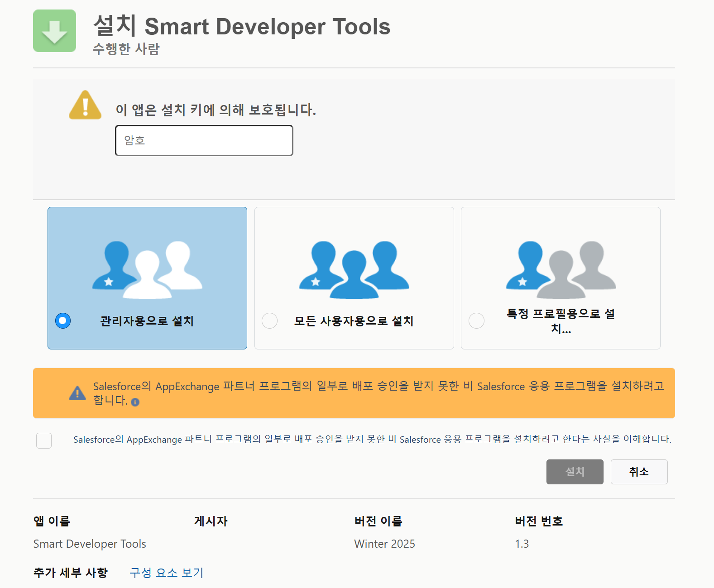
Task: Click the 버전 번호 column header
Action: click(539, 521)
